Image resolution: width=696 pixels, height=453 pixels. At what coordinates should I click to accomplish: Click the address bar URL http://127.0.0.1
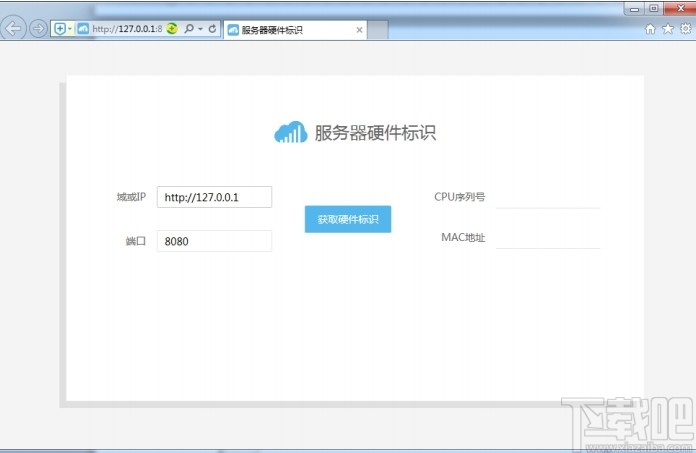127,29
